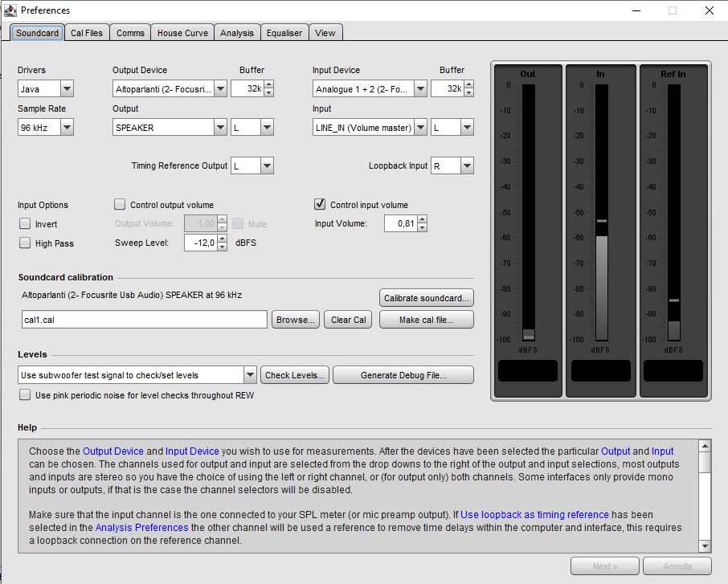Close the Preferences window
728x584 pixels.
coord(710,10)
